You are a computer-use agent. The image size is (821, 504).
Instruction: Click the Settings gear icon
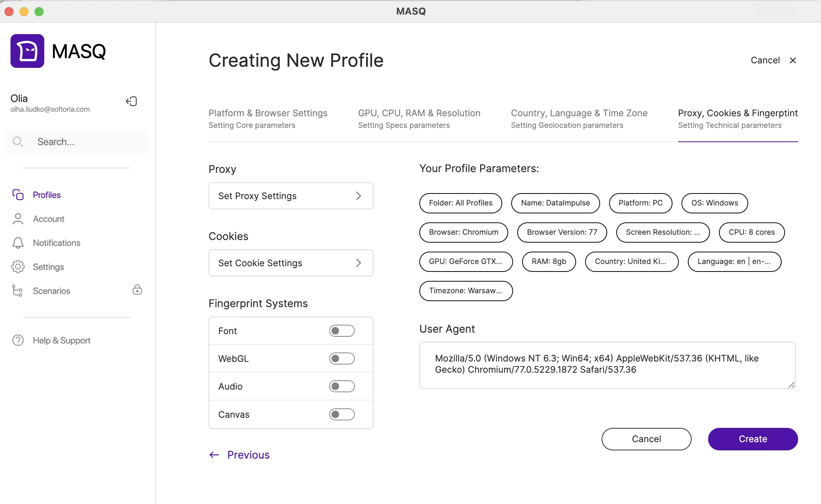[18, 267]
